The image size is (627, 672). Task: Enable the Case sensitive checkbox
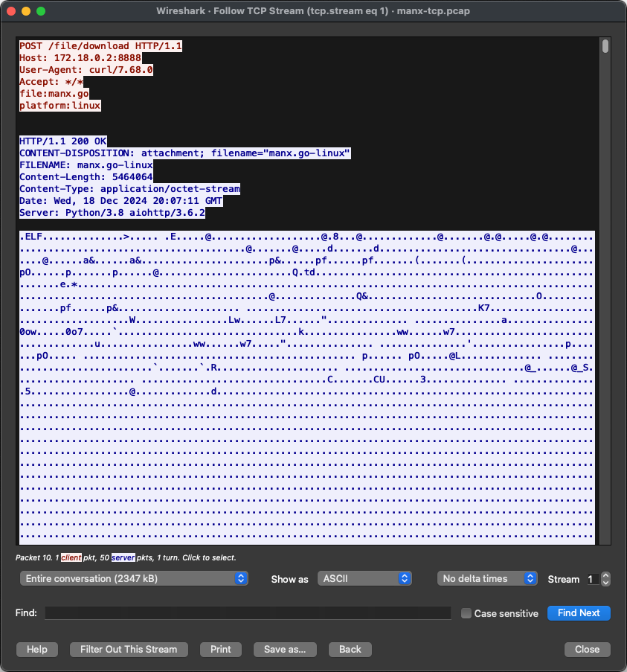[466, 613]
